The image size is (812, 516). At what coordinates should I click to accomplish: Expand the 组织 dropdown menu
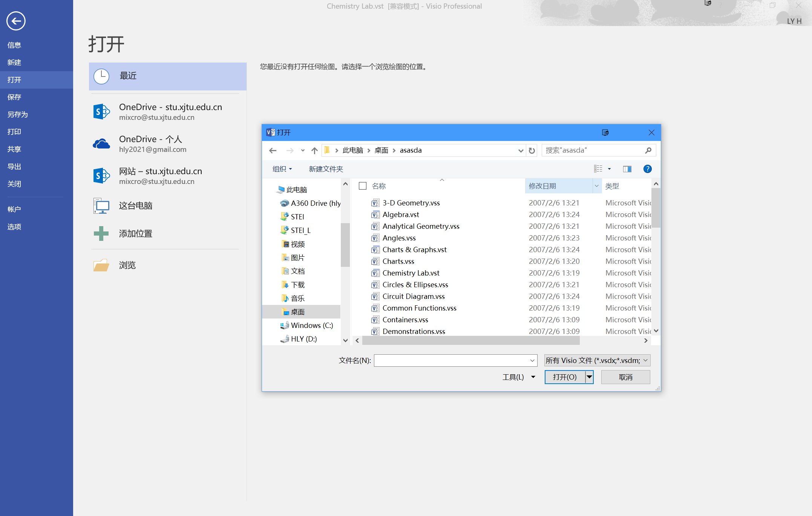(281, 168)
